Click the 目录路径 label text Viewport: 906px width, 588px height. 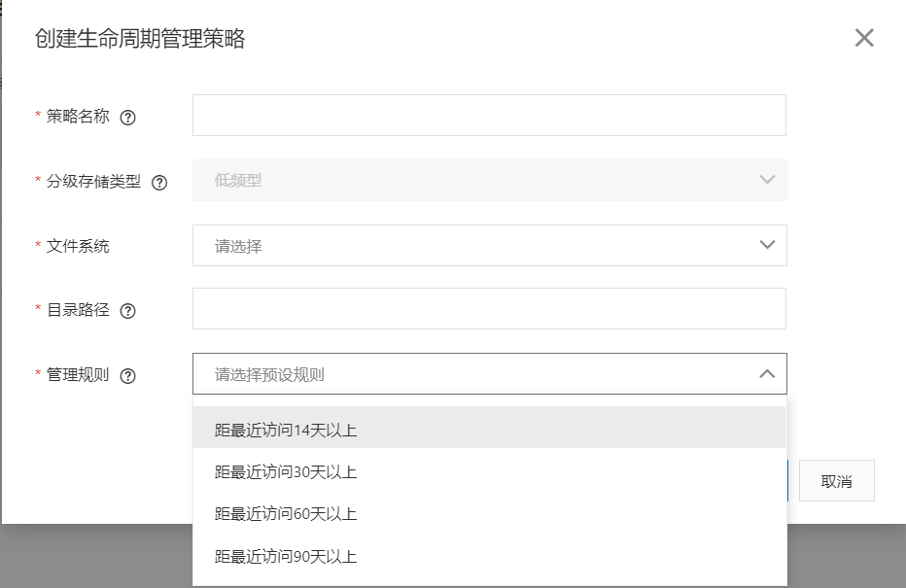(78, 310)
